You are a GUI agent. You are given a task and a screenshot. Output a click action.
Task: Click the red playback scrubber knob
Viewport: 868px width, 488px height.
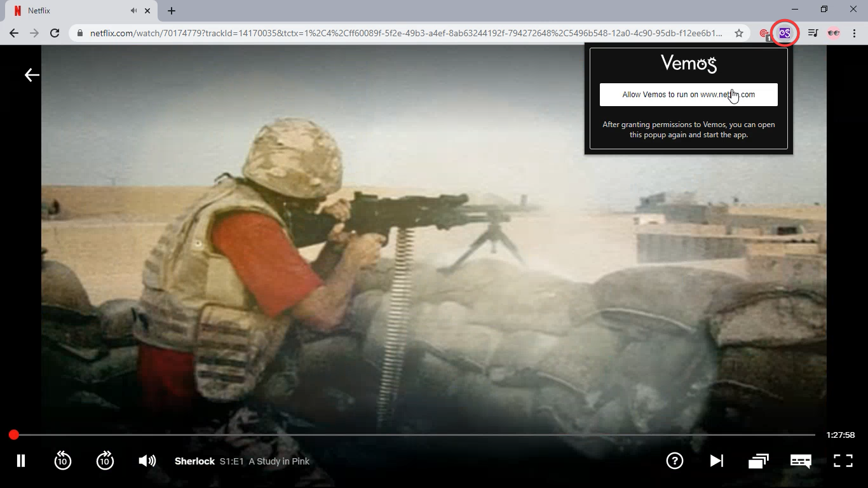pos(13,435)
